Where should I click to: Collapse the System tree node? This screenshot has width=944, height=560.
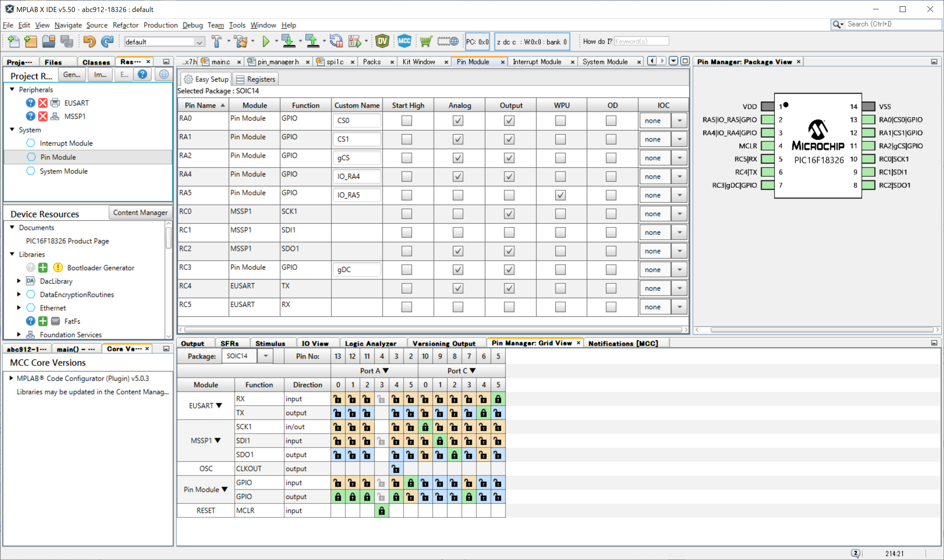(x=12, y=130)
